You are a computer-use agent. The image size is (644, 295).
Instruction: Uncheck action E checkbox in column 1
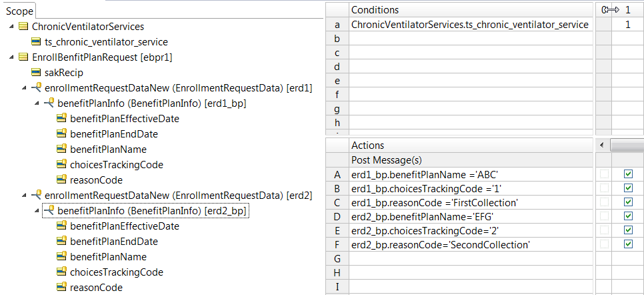[628, 230]
